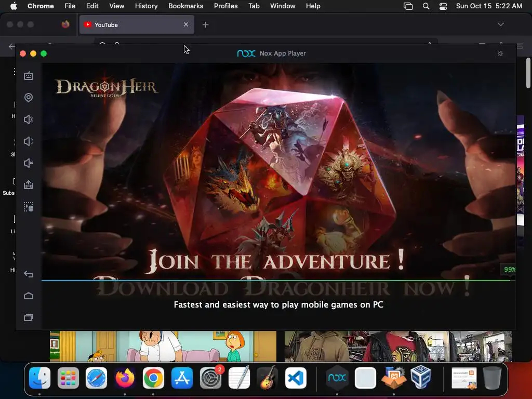Open the install APK icon in Nox
Screen dimensions: 532x399
click(29, 185)
